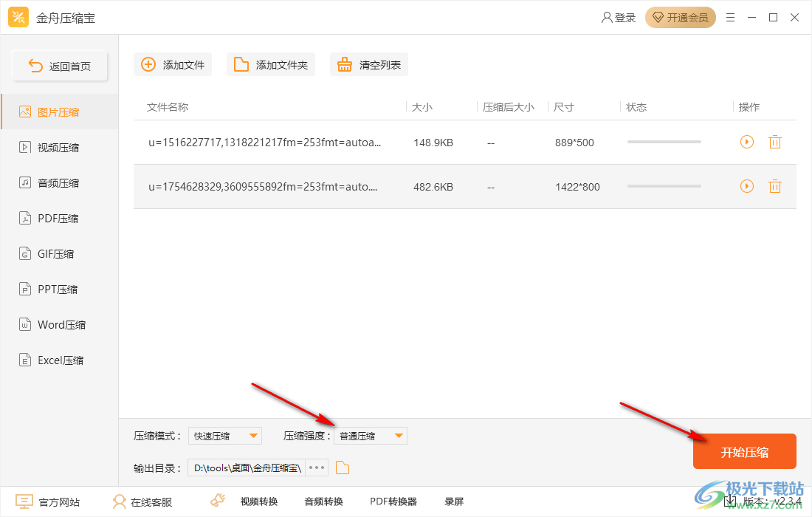The image size is (812, 517).
Task: Click the 状态 column header
Action: click(636, 107)
